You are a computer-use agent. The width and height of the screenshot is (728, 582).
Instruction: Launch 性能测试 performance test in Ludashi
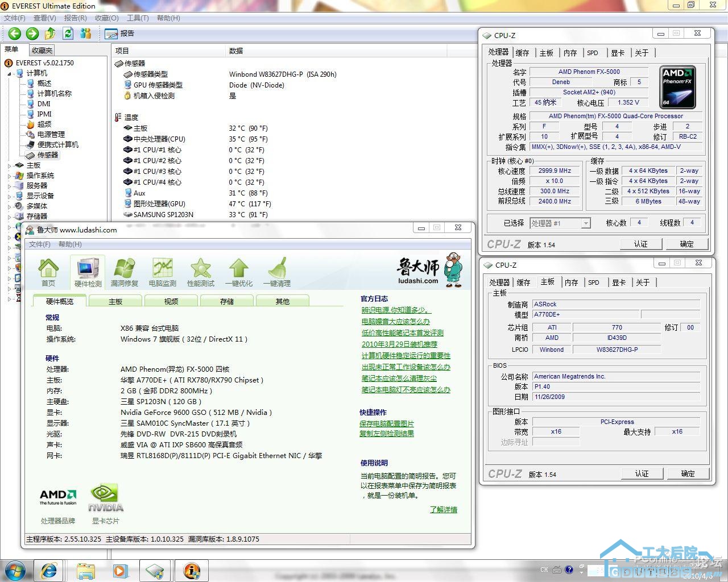pos(201,272)
